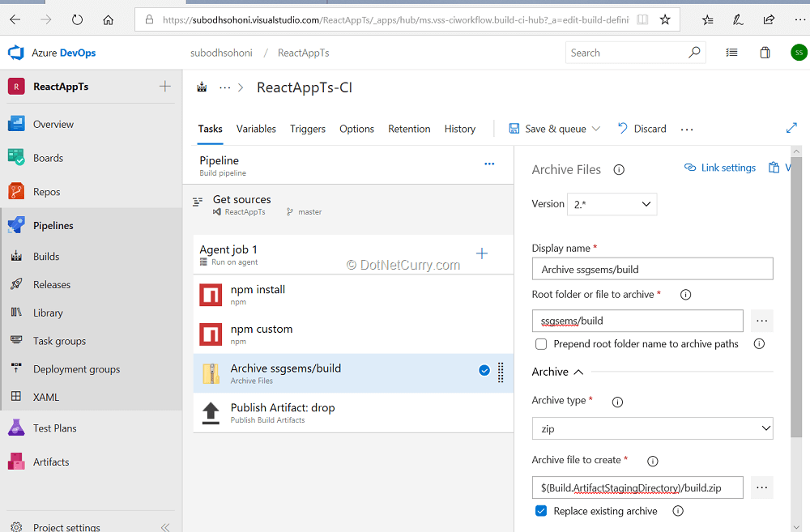Viewport: 810px width, 532px height.
Task: Open the favorites hub icon
Action: (x=707, y=19)
